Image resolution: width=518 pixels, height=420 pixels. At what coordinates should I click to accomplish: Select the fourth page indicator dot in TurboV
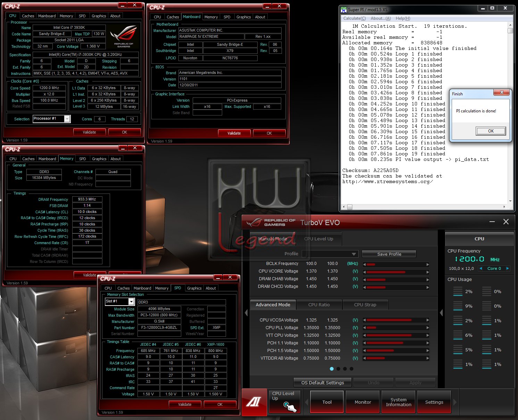coord(351,369)
